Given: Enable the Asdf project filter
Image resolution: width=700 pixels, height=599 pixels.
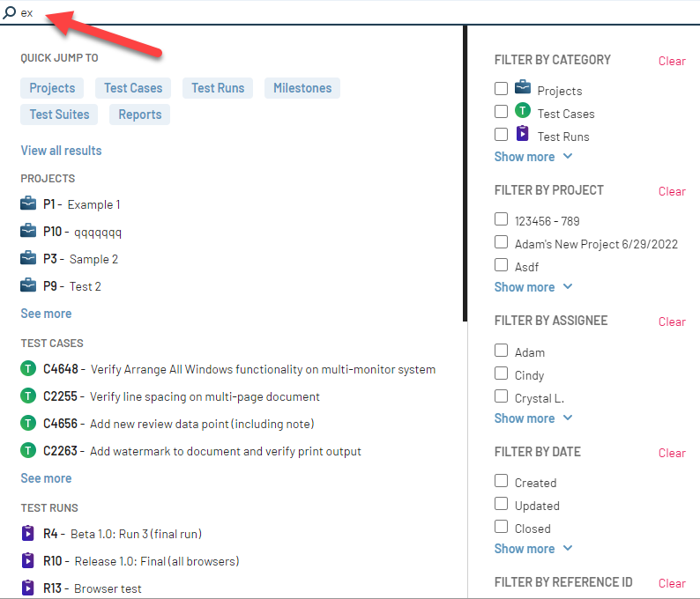Looking at the screenshot, I should click(501, 265).
